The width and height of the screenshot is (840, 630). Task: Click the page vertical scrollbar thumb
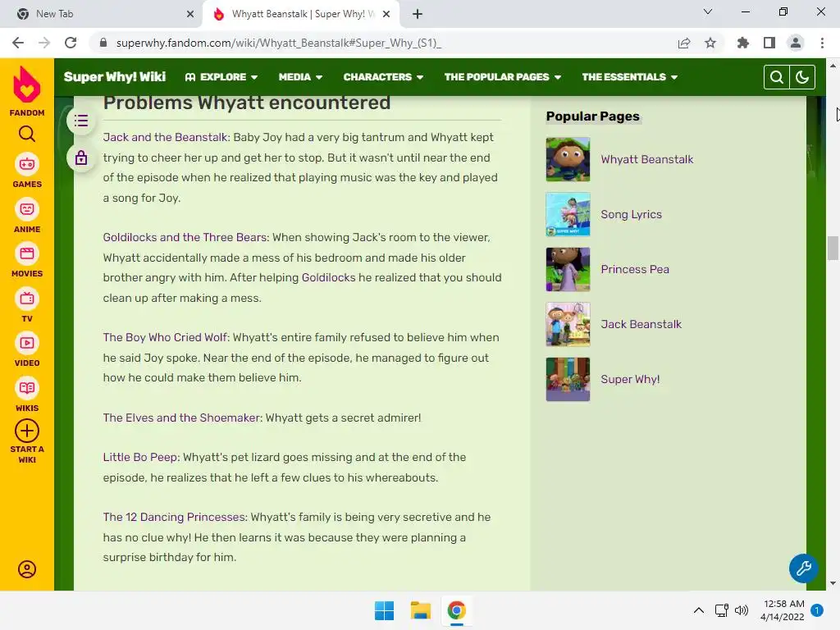(x=833, y=248)
